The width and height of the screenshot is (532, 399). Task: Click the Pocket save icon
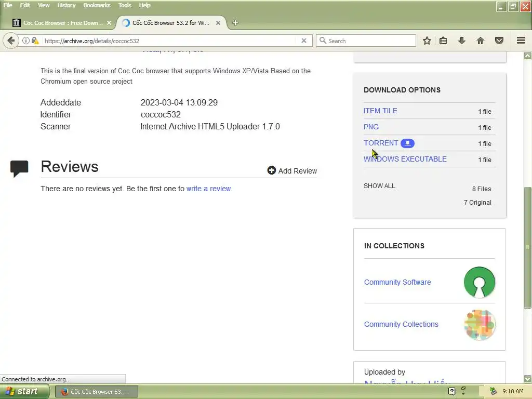pyautogui.click(x=499, y=41)
